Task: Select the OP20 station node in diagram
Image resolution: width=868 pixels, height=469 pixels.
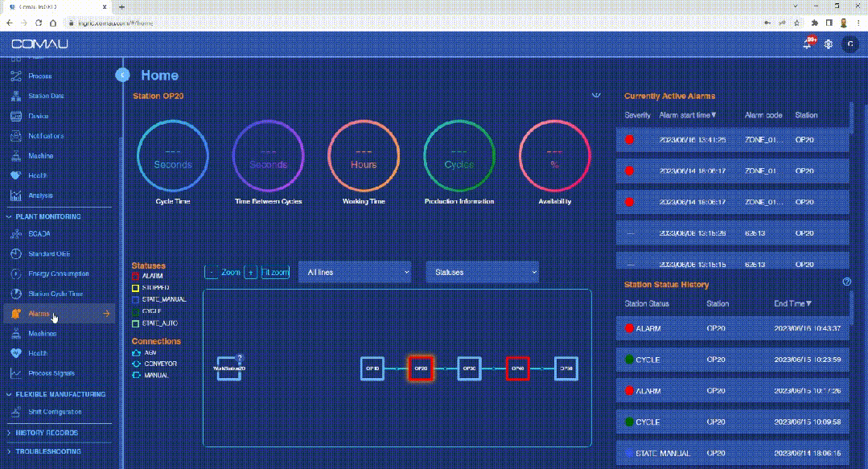Action: (x=421, y=368)
